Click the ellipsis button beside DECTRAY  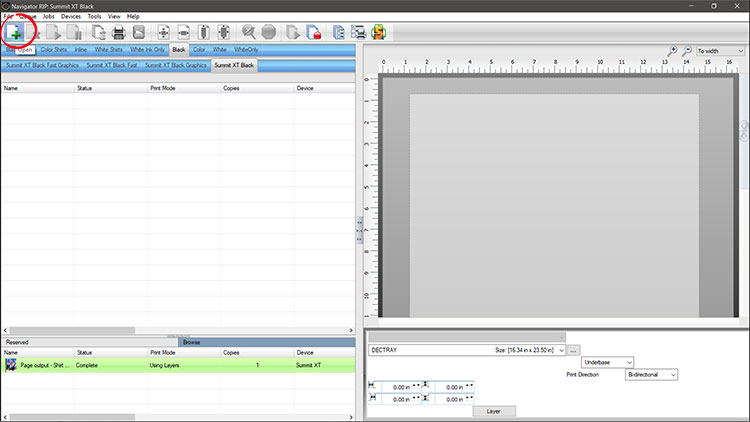pyautogui.click(x=574, y=350)
